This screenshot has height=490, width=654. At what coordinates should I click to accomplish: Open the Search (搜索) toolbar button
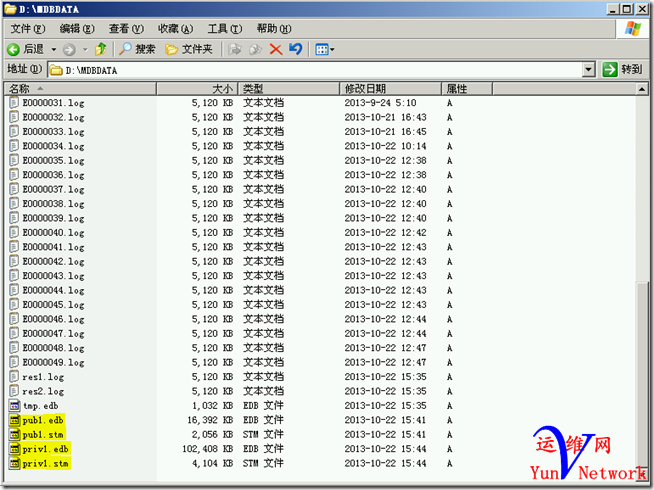(137, 49)
